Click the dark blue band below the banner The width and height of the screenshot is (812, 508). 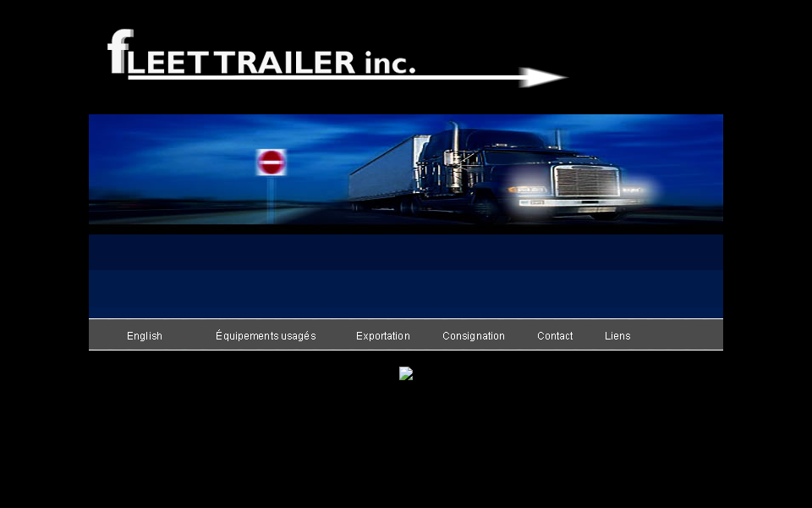(406, 250)
